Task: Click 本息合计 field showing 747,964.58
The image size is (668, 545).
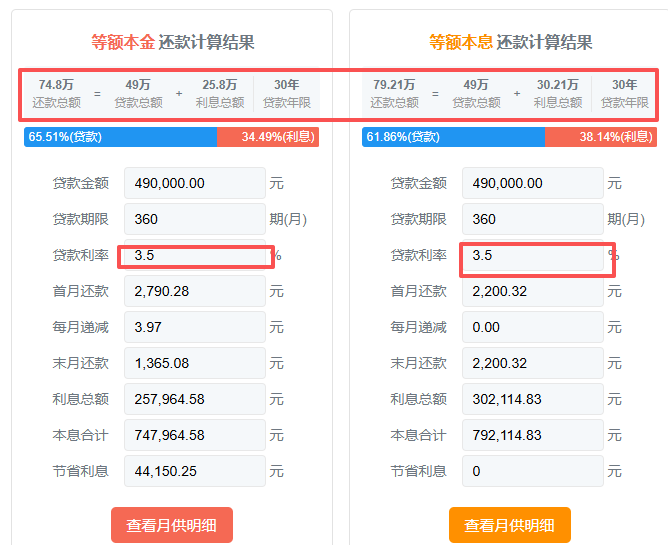Action: (195, 435)
